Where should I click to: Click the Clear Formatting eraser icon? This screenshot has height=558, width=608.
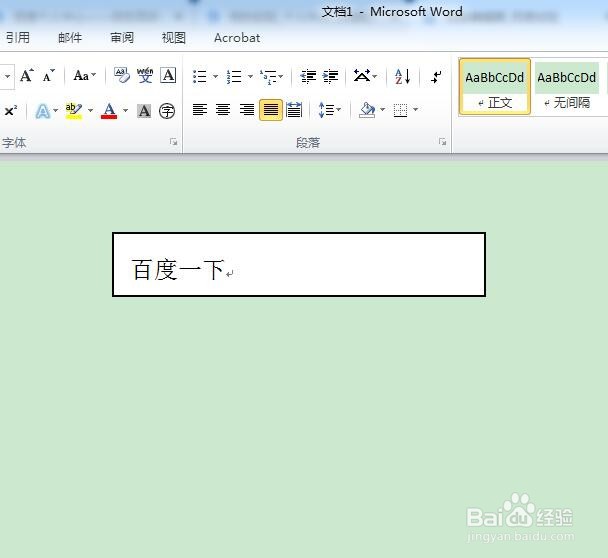click(122, 75)
